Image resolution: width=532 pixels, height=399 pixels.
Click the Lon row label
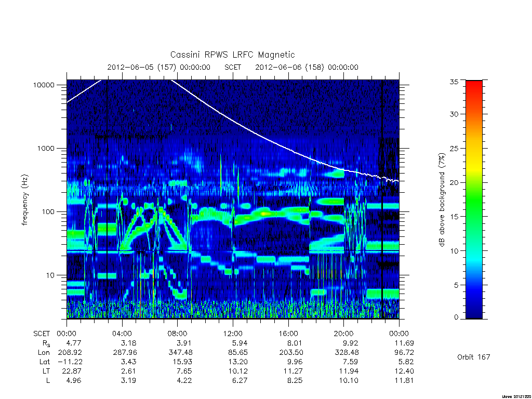click(44, 353)
